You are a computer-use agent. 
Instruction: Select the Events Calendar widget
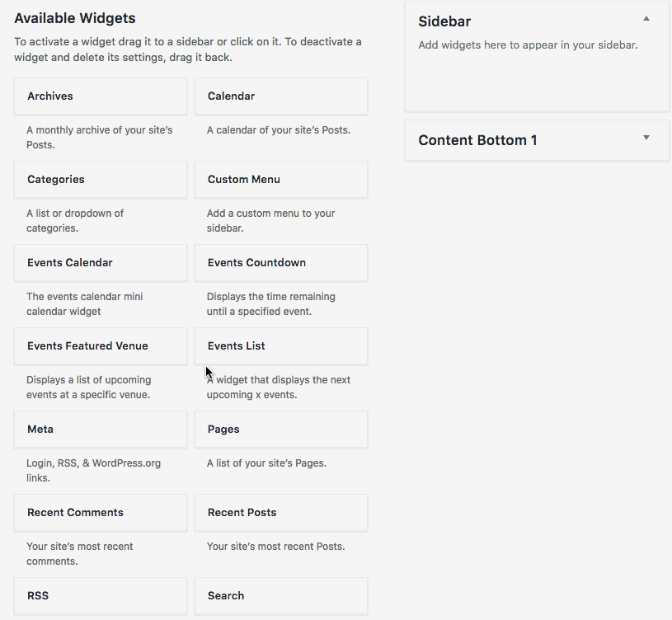100,262
